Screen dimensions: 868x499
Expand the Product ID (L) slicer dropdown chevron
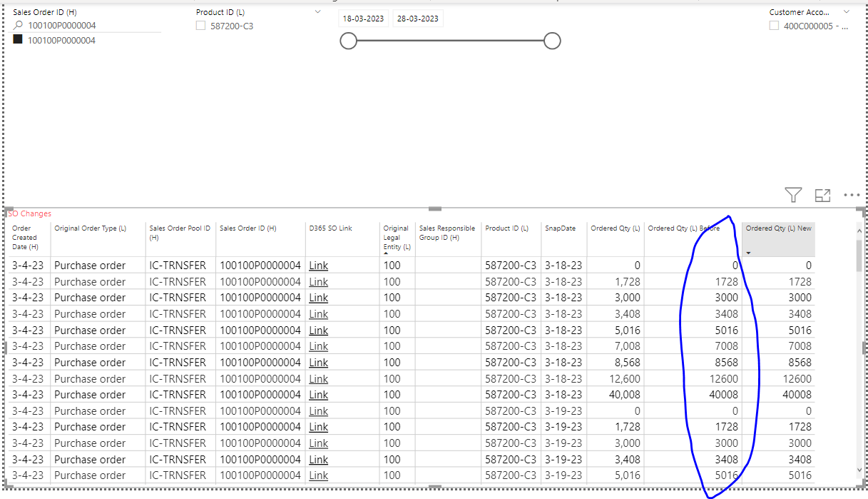point(317,12)
